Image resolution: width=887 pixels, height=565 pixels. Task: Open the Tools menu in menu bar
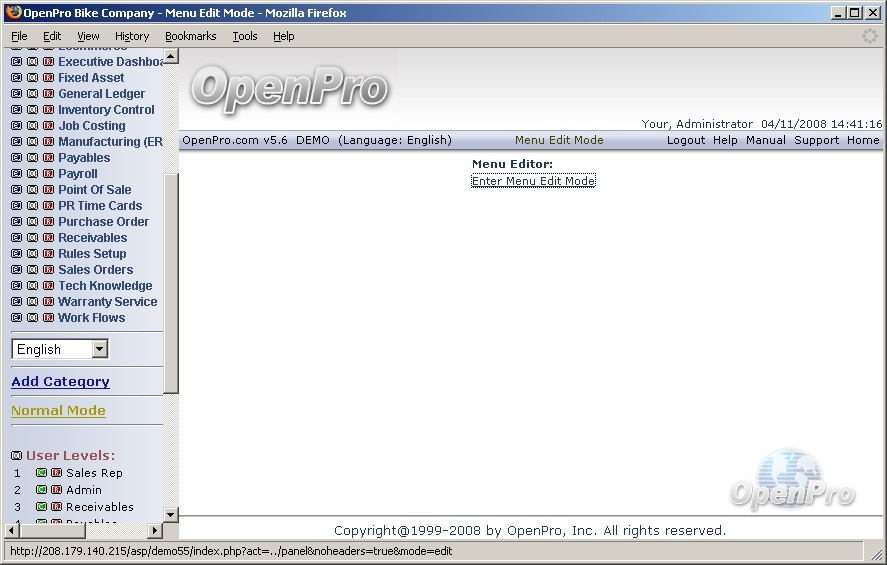coord(245,36)
